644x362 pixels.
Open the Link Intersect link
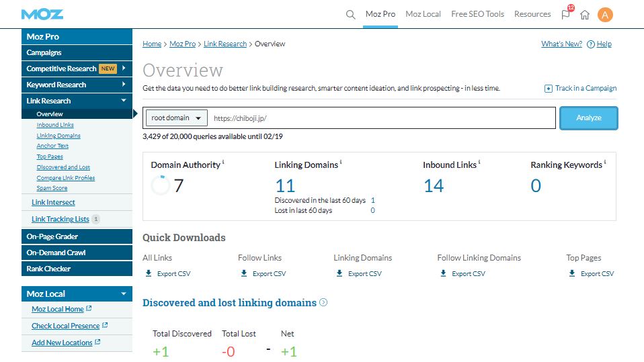pyautogui.click(x=53, y=202)
